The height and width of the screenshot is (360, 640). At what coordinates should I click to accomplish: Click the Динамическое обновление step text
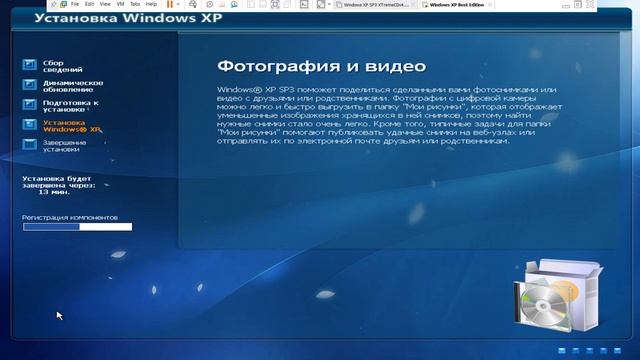[73, 86]
